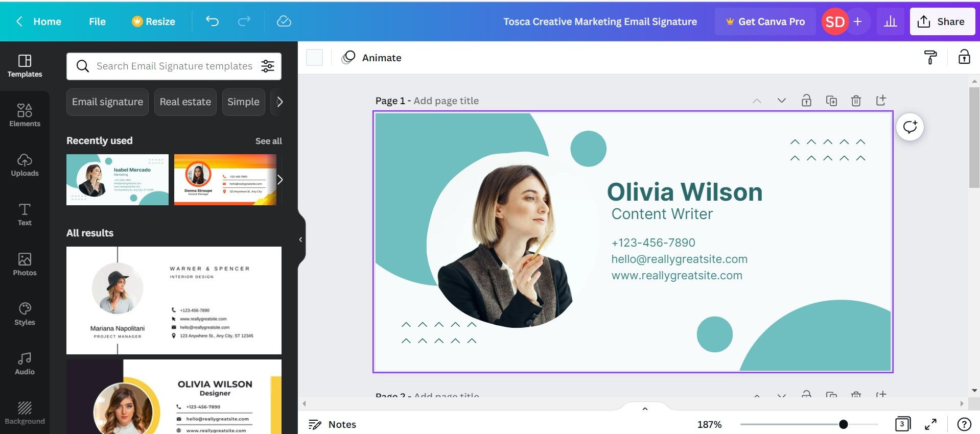This screenshot has height=434, width=980.
Task: Toggle the lock icon in the toolbar
Action: pos(964,57)
